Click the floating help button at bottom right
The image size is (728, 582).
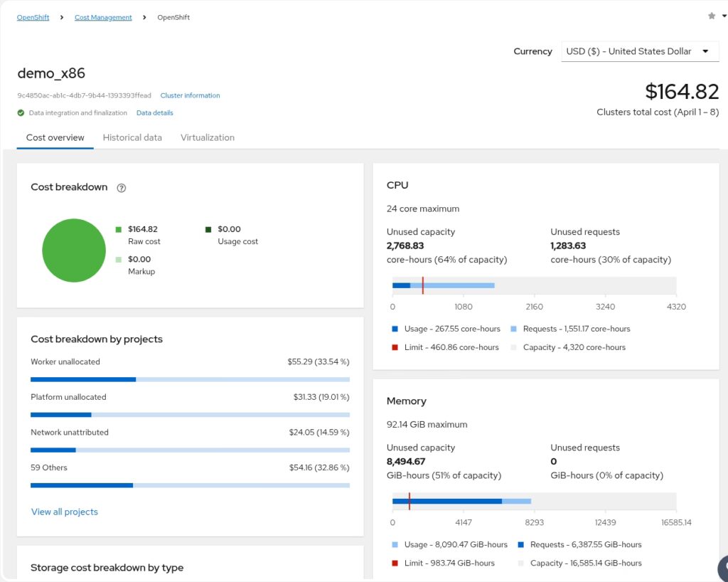(722, 568)
